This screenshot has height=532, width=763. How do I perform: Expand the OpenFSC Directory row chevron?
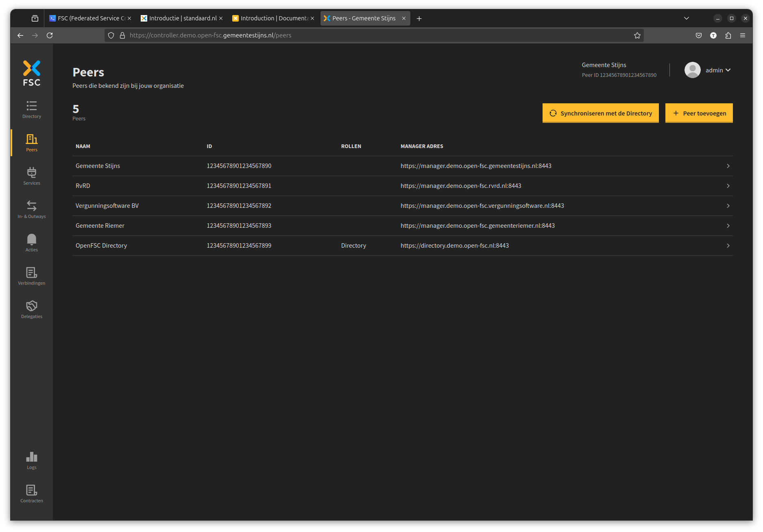(728, 246)
